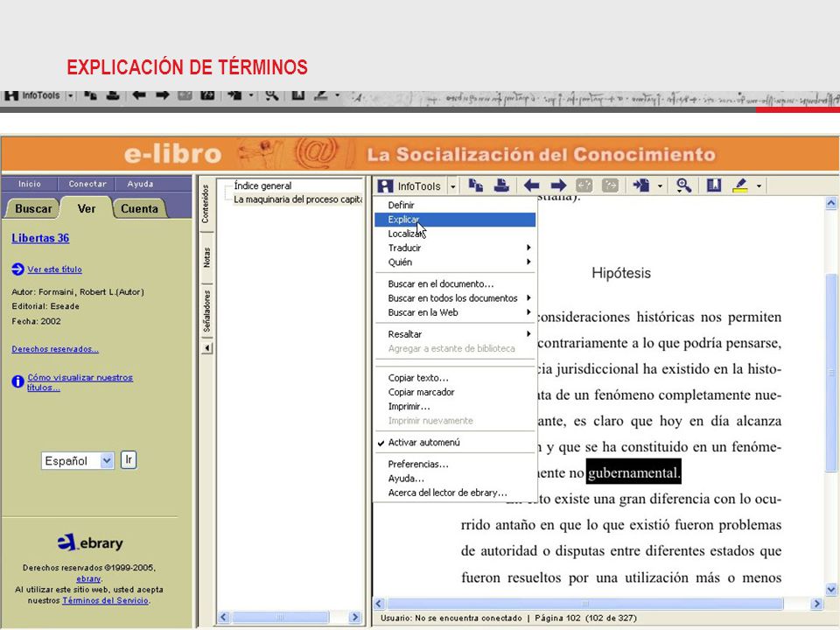Click the zoom magnifier icon
Viewport: 840px width, 630px height.
click(x=683, y=185)
